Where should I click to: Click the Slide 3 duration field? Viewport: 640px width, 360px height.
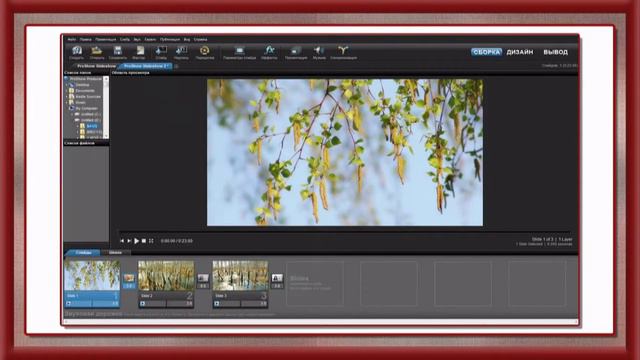pyautogui.click(x=254, y=304)
